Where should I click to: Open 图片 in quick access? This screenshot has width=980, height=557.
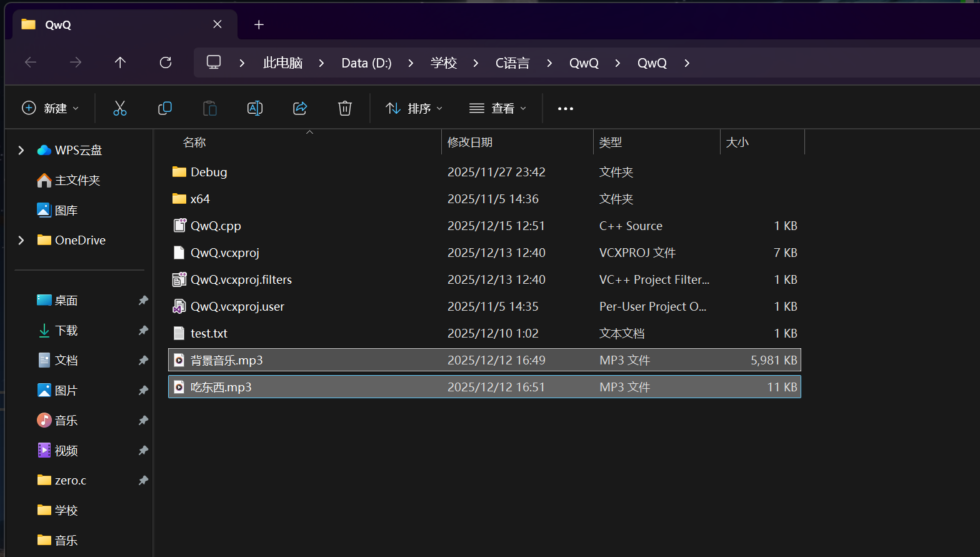66,390
